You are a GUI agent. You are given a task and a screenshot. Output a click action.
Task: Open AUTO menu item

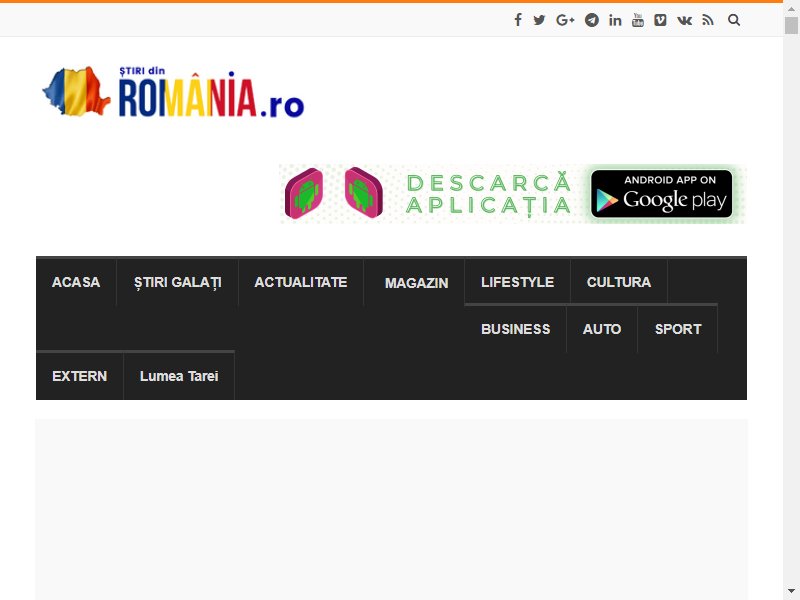coord(602,329)
